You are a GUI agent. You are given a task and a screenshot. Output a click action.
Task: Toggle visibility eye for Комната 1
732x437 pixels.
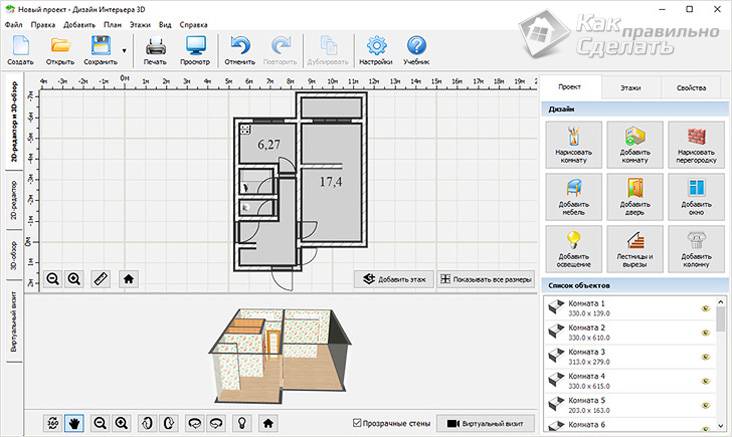(x=706, y=308)
